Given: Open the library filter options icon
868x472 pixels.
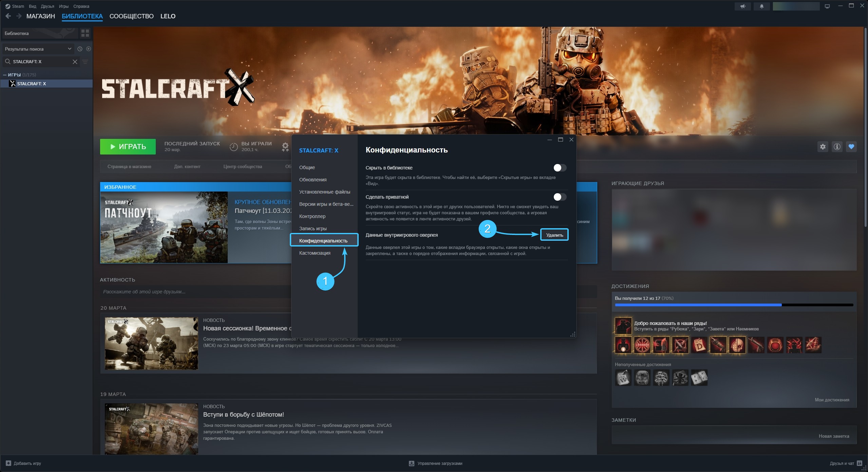Looking at the screenshot, I should (85, 62).
